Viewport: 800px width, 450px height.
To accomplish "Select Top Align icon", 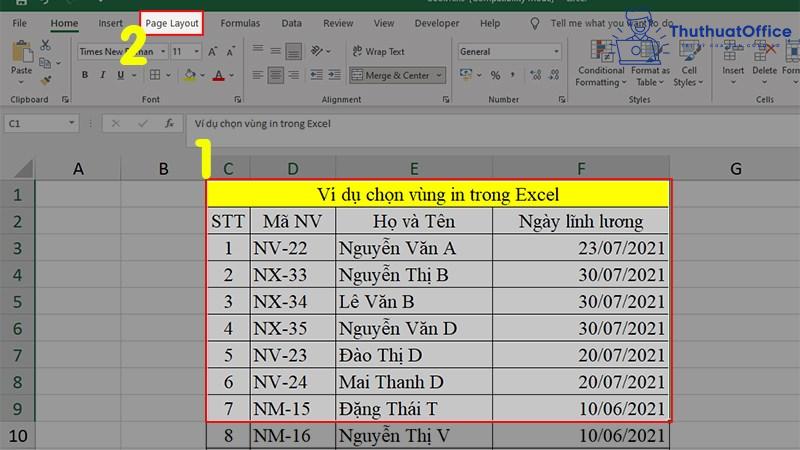I will coord(258,50).
